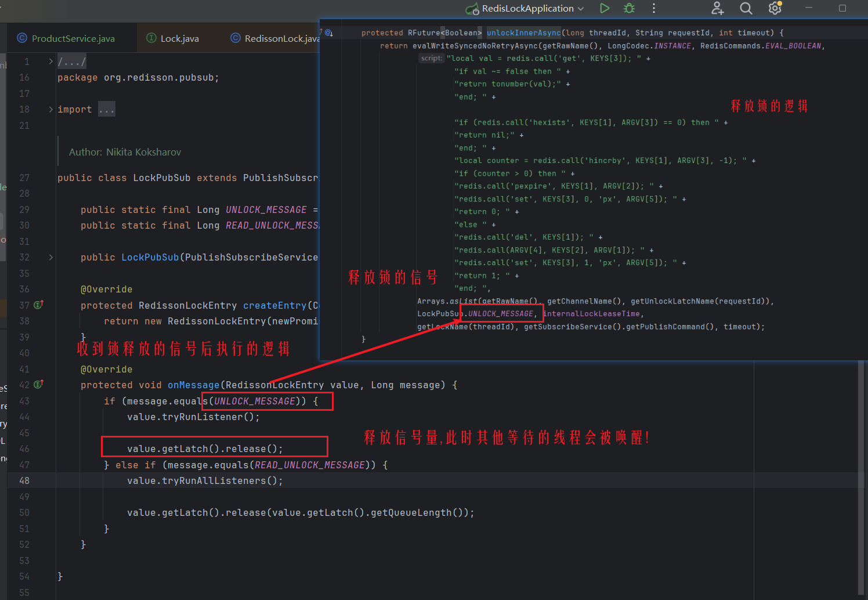Run RedisLockApplication with the green play icon
This screenshot has width=868, height=600.
605,8
